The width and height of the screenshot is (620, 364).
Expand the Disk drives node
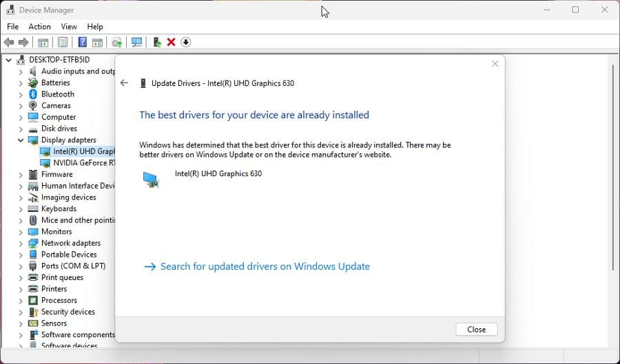click(x=21, y=129)
